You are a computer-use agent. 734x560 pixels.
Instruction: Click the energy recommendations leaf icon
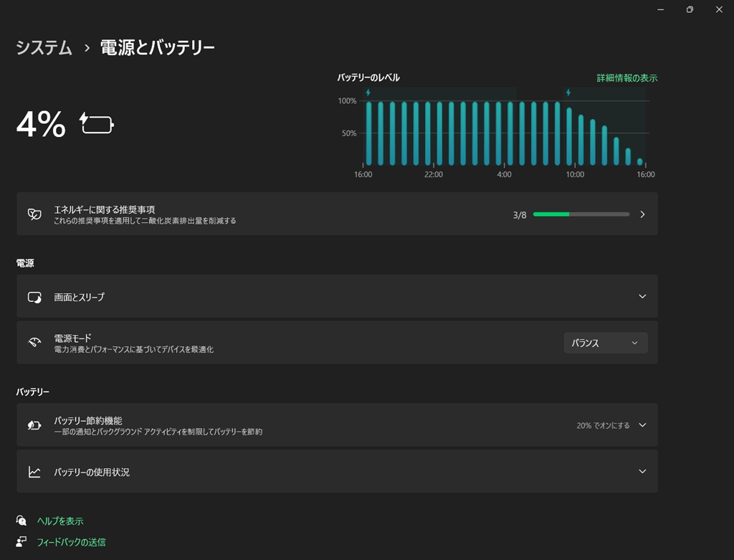pos(34,214)
